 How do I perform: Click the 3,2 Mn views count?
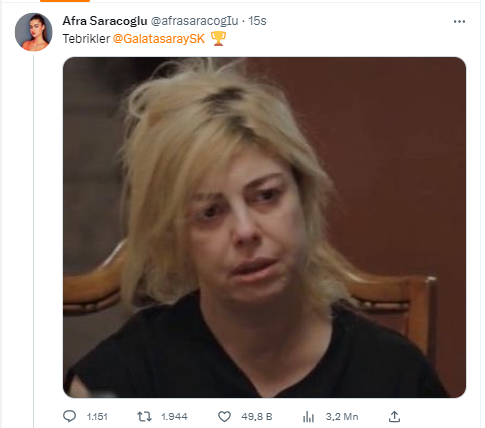[342, 417]
